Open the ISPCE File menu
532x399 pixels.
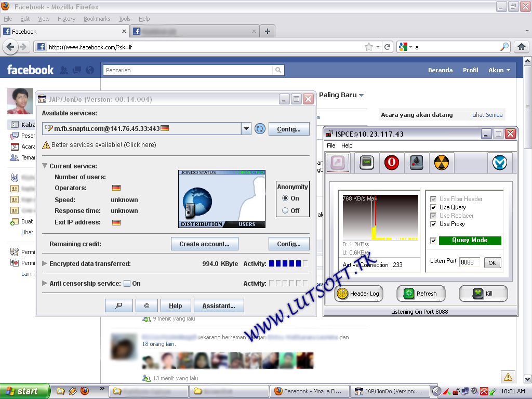point(331,145)
